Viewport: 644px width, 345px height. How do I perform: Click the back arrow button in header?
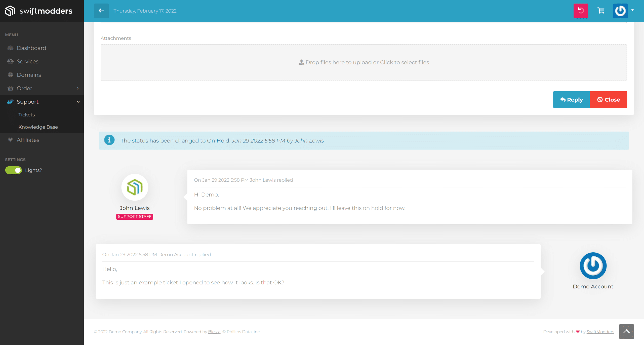[101, 11]
